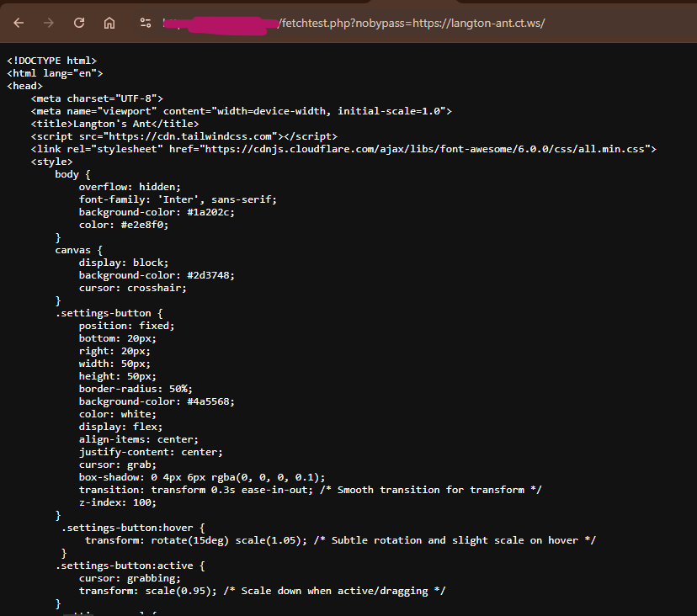This screenshot has width=697, height=616.
Task: Click the font-awesome stylesheet href text
Action: (429, 149)
